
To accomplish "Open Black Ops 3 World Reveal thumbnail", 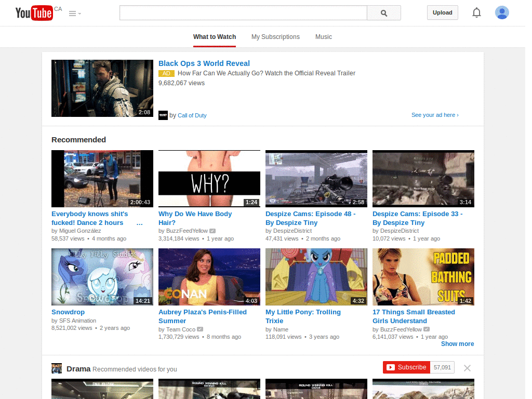I will pyautogui.click(x=102, y=88).
